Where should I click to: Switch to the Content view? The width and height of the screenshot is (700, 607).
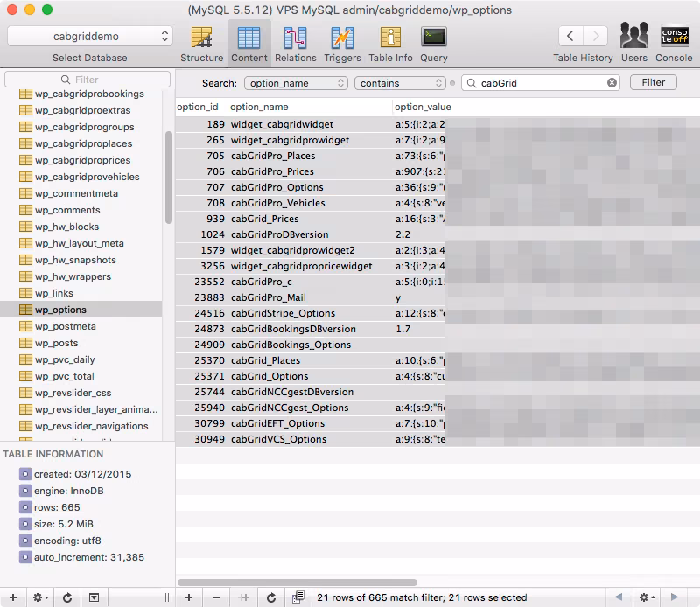pyautogui.click(x=249, y=45)
